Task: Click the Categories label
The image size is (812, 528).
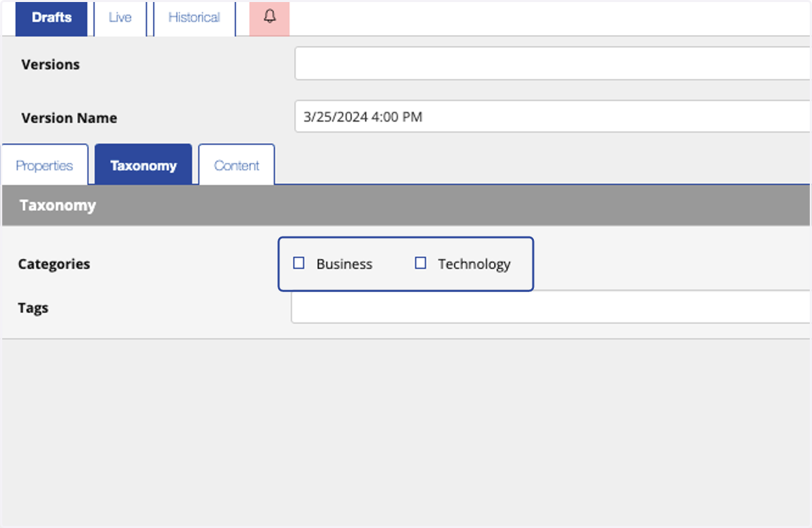Action: click(54, 264)
